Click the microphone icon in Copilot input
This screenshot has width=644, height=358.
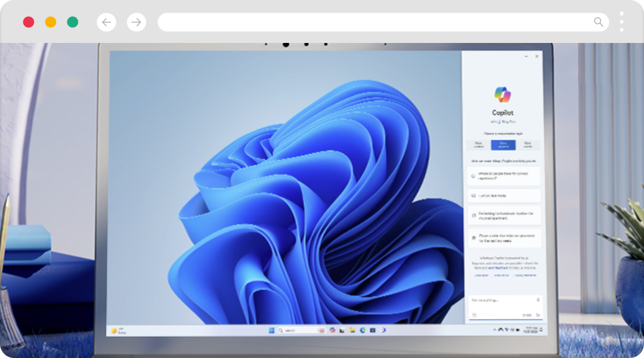pyautogui.click(x=538, y=300)
